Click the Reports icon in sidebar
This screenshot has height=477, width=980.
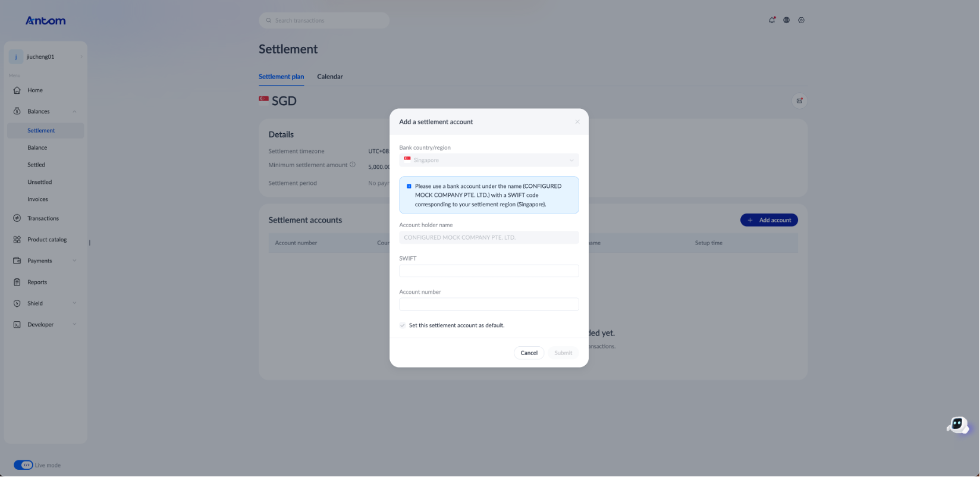point(17,283)
